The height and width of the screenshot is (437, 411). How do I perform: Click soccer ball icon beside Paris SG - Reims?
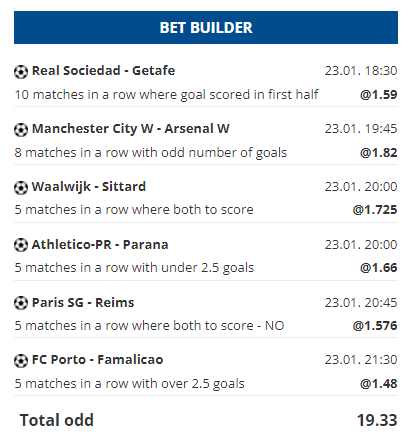click(21, 303)
